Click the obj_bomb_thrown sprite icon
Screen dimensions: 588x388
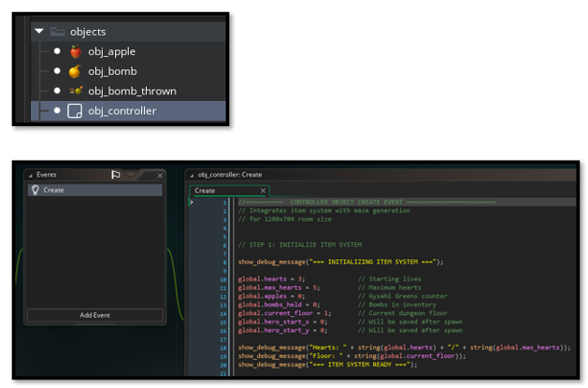(x=75, y=91)
